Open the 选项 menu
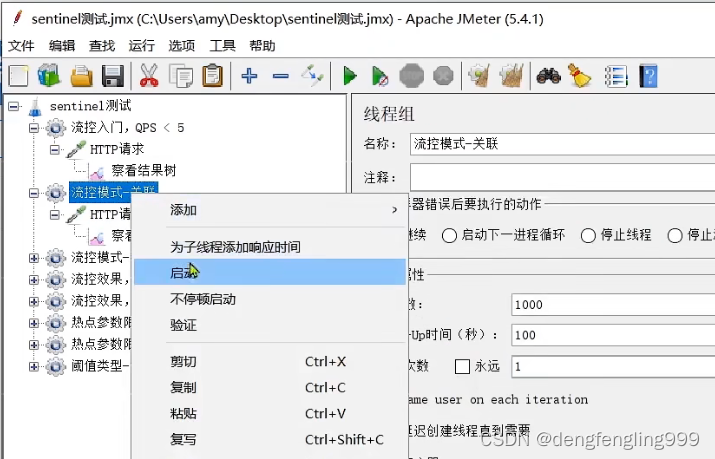Viewport: 715px width, 459px height. (181, 46)
